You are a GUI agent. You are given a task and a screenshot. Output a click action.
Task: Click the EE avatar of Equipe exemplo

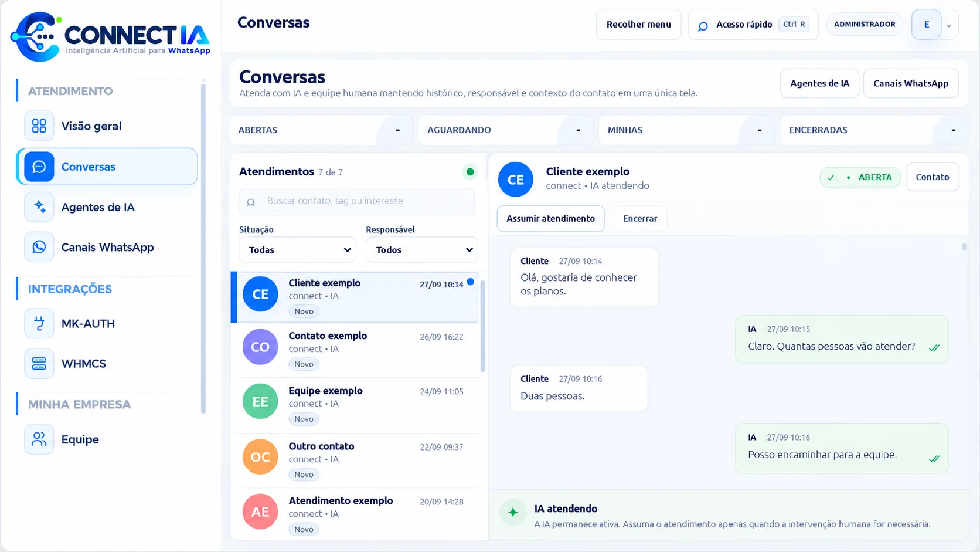[x=260, y=401]
